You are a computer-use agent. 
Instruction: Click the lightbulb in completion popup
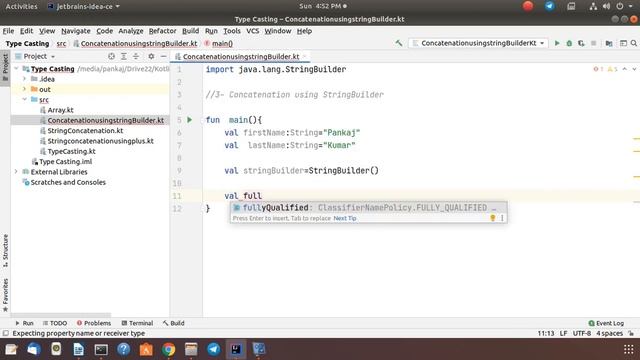click(x=493, y=218)
